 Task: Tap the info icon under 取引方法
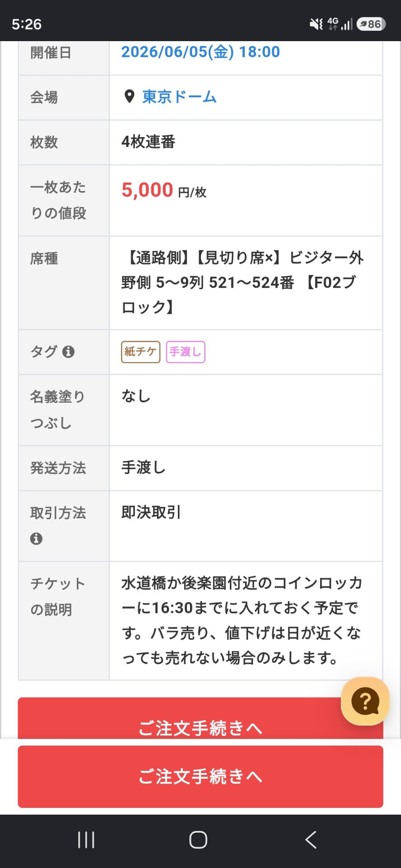tap(36, 538)
